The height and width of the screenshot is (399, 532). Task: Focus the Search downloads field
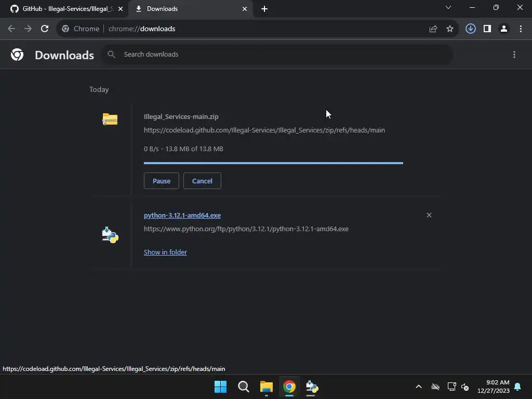[x=277, y=54]
